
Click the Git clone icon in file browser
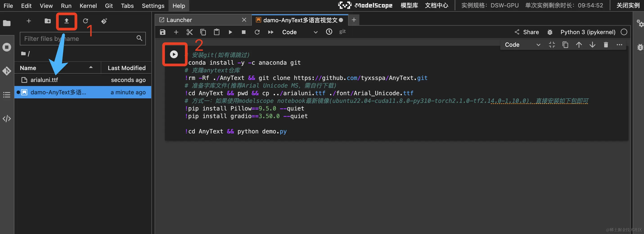[x=104, y=21]
